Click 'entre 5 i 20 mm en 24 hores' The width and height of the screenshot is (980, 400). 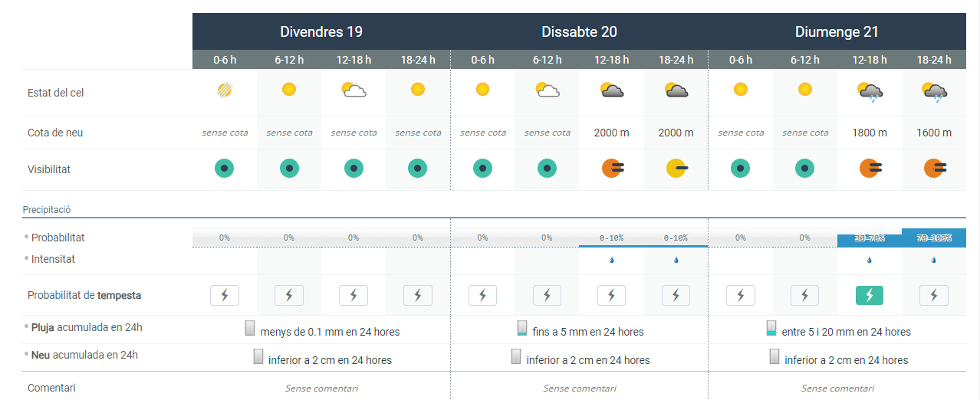coord(847,332)
